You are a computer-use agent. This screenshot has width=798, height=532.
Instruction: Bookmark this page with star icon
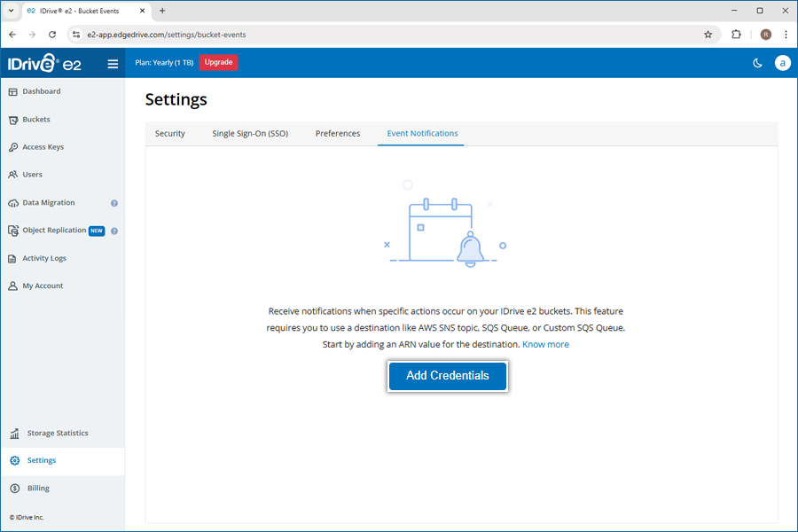[x=708, y=35]
